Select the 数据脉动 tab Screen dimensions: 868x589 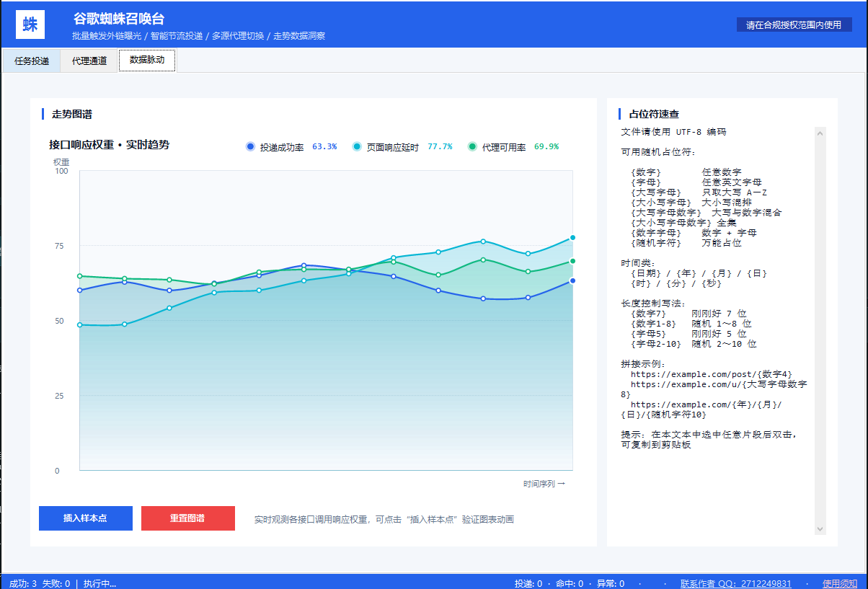(x=147, y=61)
